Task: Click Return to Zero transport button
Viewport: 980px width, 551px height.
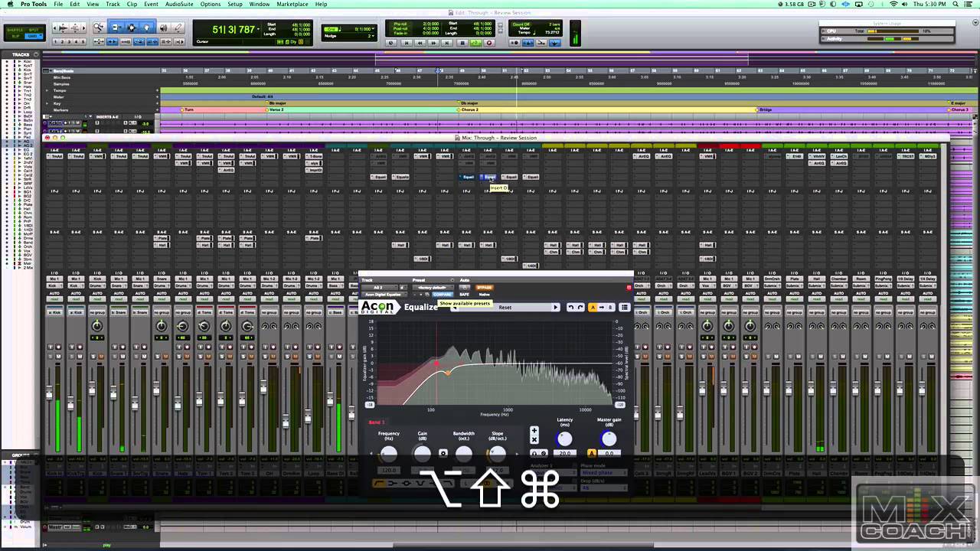Action: pos(407,43)
